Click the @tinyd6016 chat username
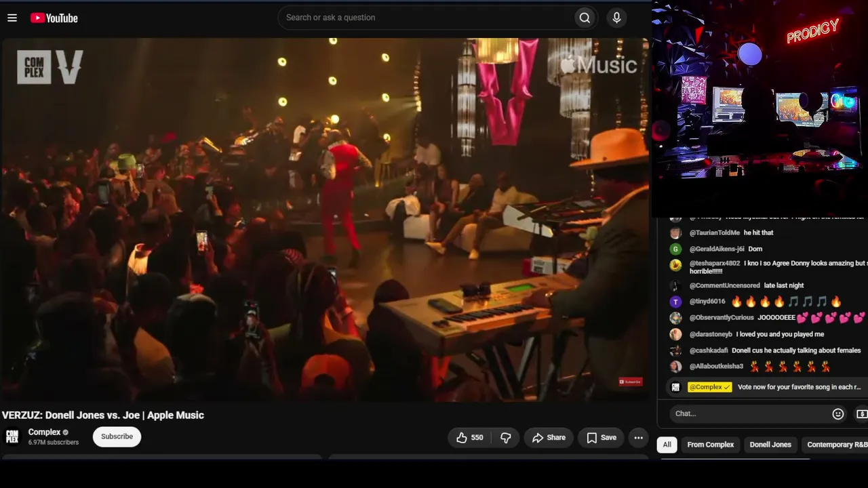The height and width of the screenshot is (488, 868). coord(707,302)
